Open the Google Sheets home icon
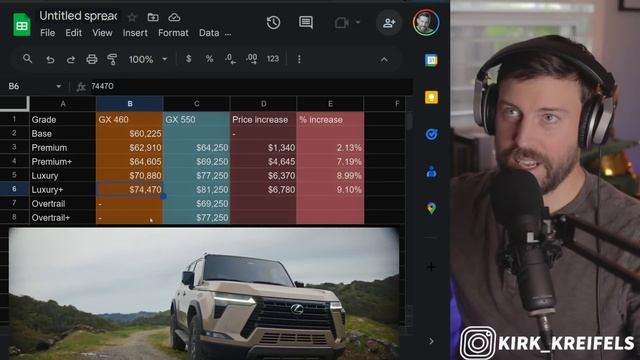 point(22,24)
